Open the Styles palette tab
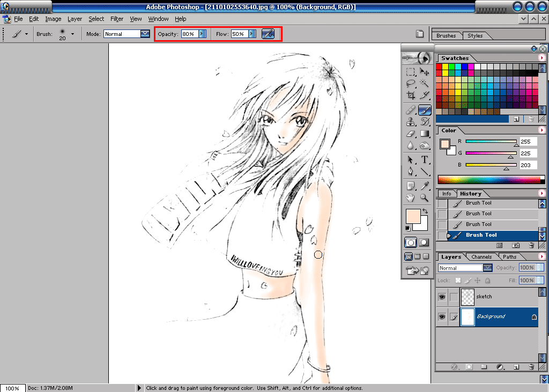 tap(475, 36)
